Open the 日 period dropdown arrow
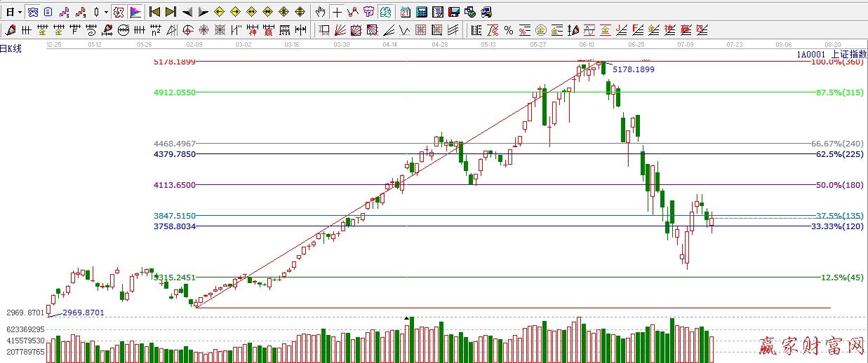 (x=20, y=12)
